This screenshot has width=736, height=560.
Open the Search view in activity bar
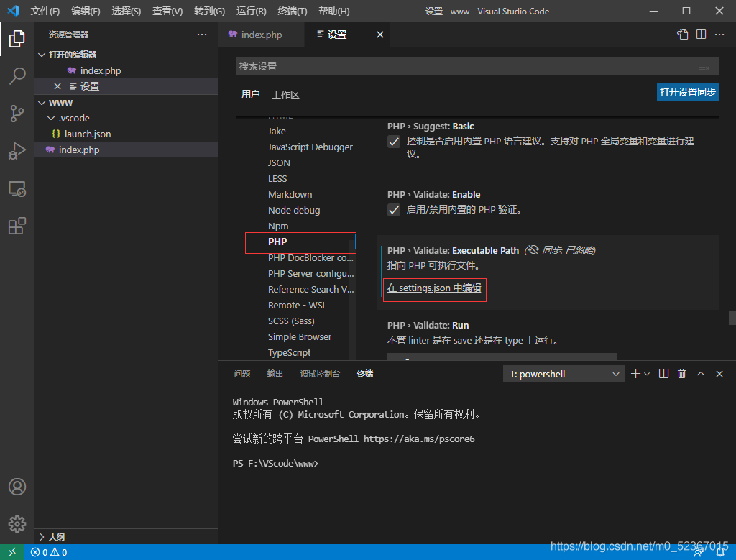(x=17, y=76)
